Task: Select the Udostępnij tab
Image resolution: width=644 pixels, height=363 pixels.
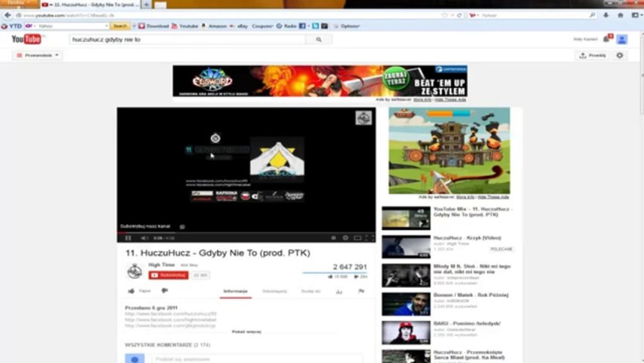Action: [274, 291]
